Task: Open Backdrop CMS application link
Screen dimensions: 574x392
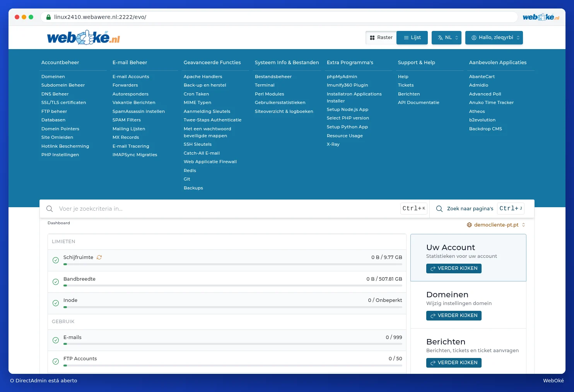Action: click(x=485, y=129)
